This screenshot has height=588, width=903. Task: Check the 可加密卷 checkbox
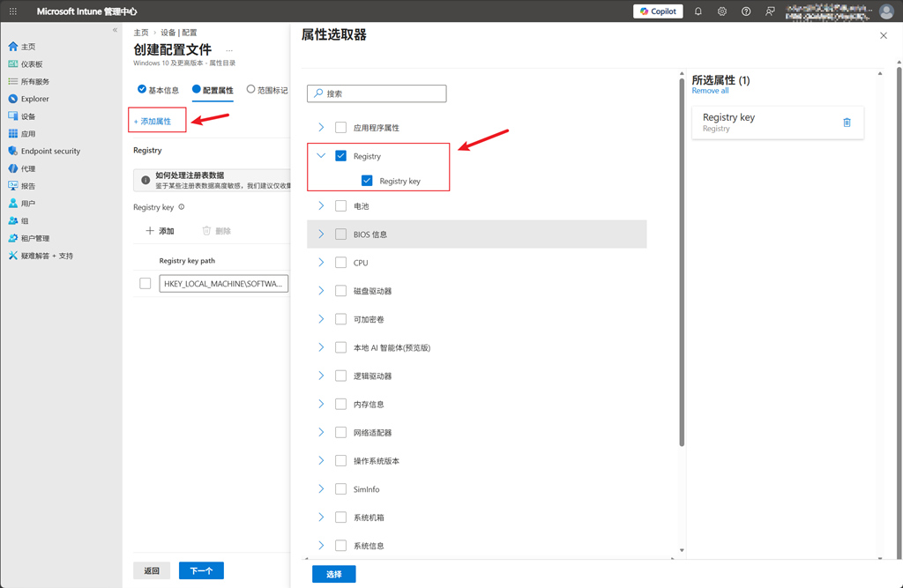(x=341, y=318)
